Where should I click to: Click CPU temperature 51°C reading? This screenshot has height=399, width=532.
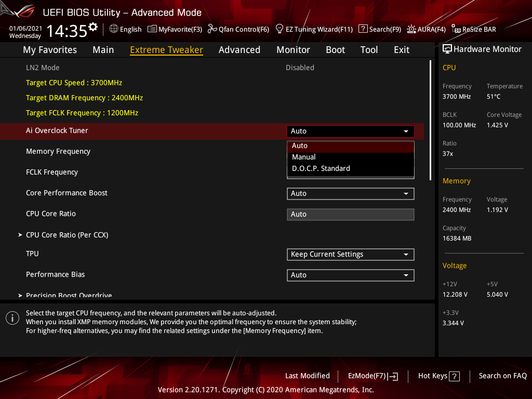(x=494, y=97)
